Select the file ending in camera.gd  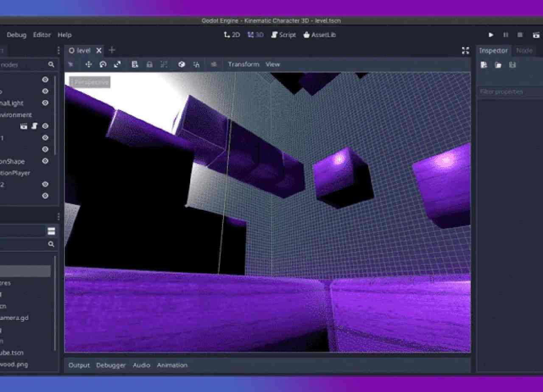click(x=14, y=318)
